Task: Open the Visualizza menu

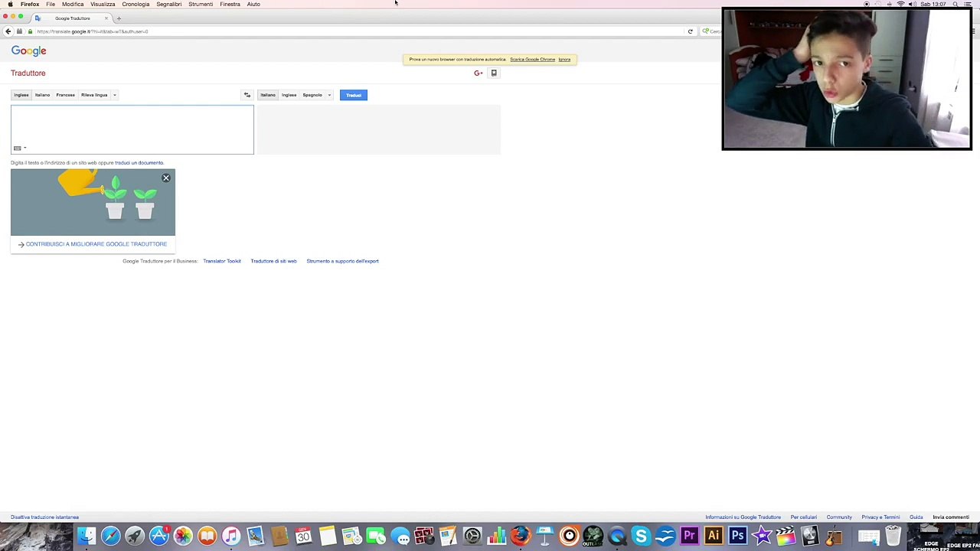Action: (103, 4)
